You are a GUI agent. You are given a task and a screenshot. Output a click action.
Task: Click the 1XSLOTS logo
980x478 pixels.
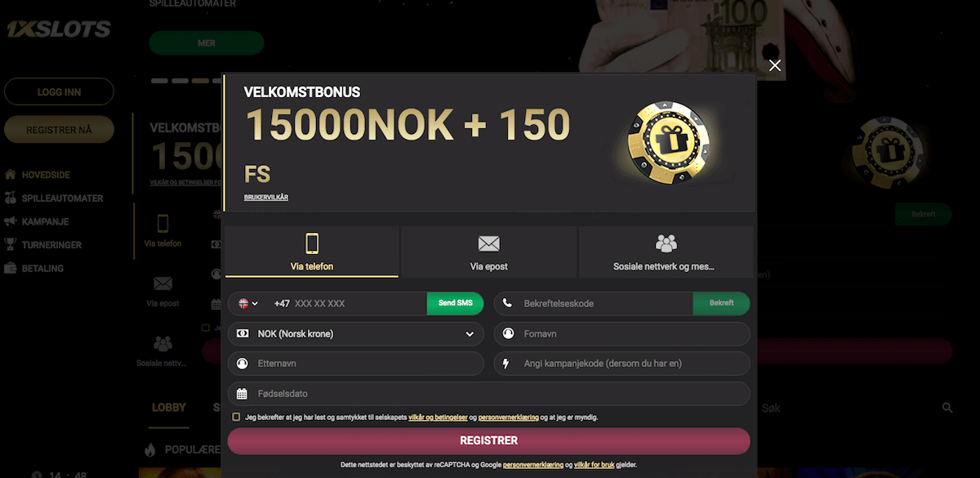(x=59, y=30)
